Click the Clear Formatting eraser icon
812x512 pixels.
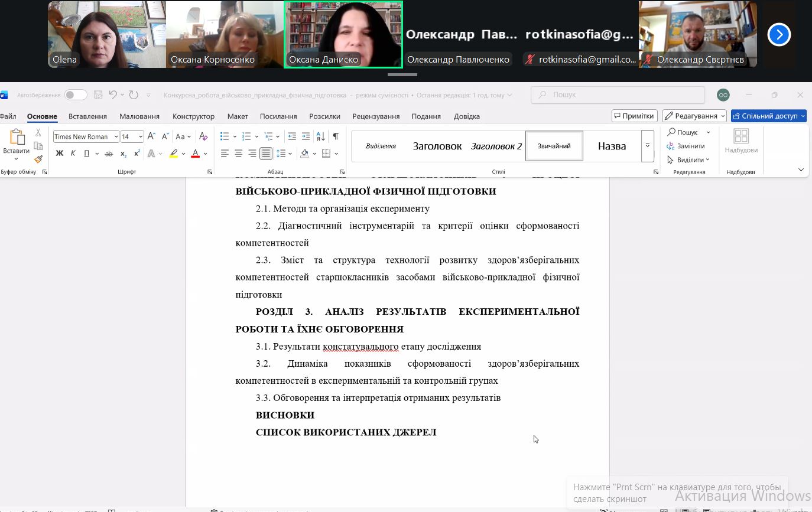pyautogui.click(x=203, y=136)
